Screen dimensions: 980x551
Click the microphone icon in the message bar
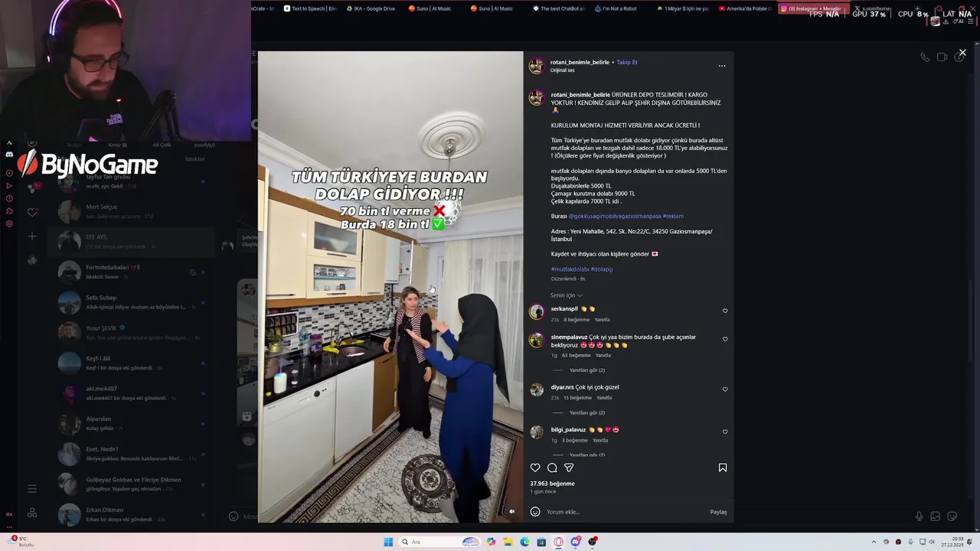tap(919, 517)
